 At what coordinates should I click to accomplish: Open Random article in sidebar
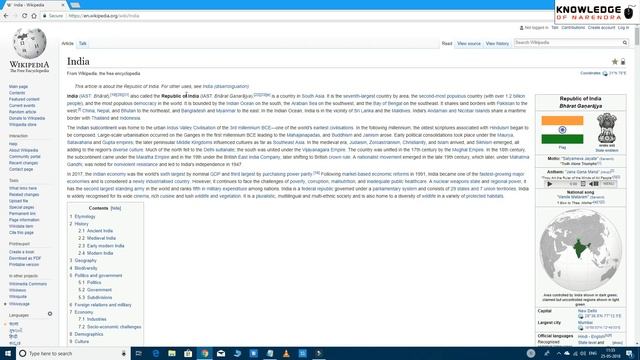[x=22, y=112]
